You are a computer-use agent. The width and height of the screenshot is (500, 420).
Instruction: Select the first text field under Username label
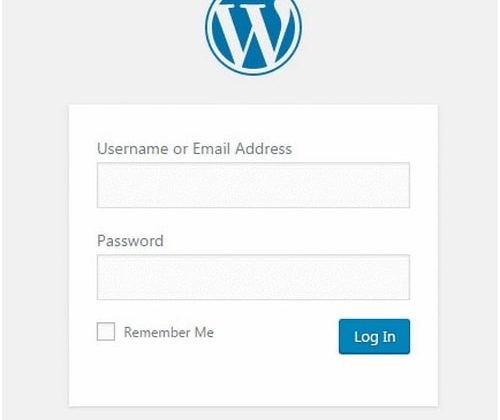pyautogui.click(x=253, y=185)
